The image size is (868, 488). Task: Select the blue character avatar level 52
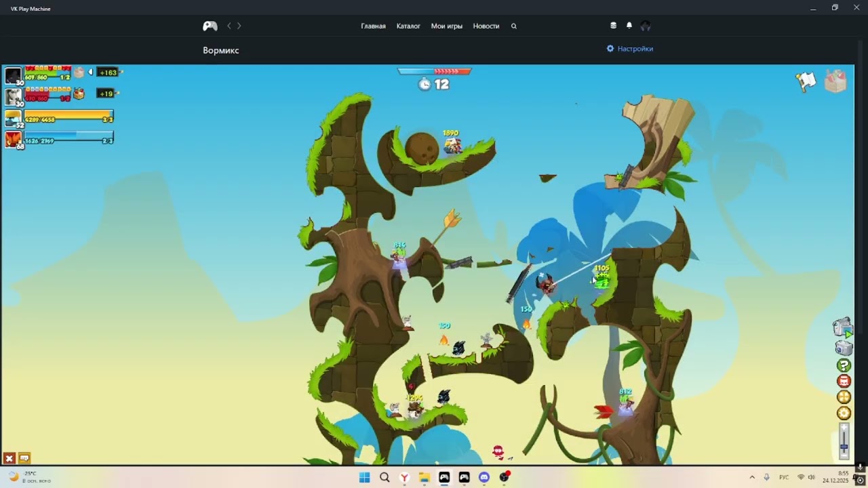[x=14, y=119]
